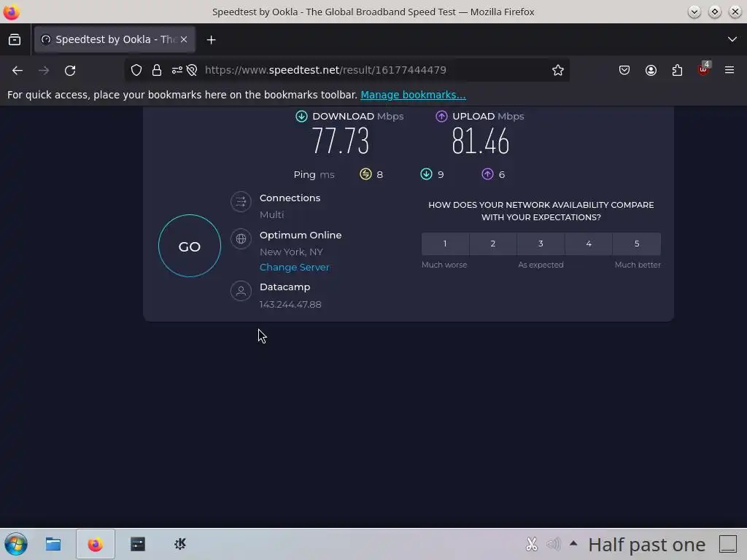Click the forward navigation arrow
Screen dimensions: 747x560
(x=44, y=71)
